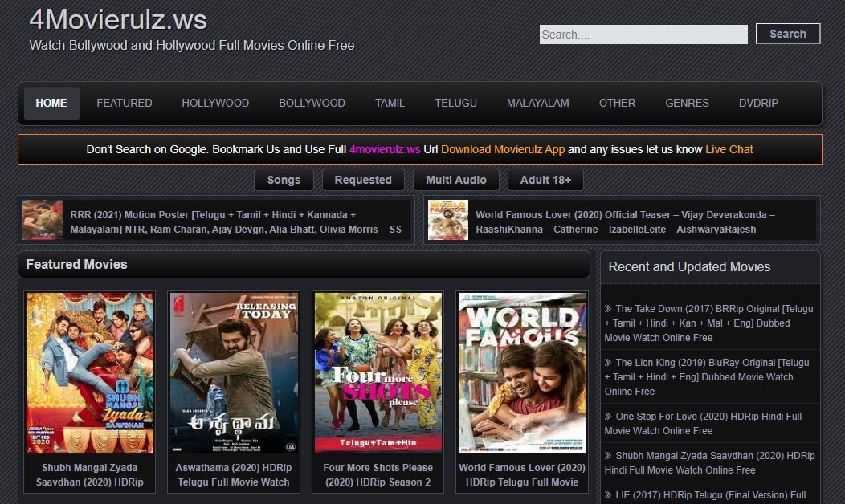Open the MALAYALAM menu item
845x504 pixels.
(538, 103)
